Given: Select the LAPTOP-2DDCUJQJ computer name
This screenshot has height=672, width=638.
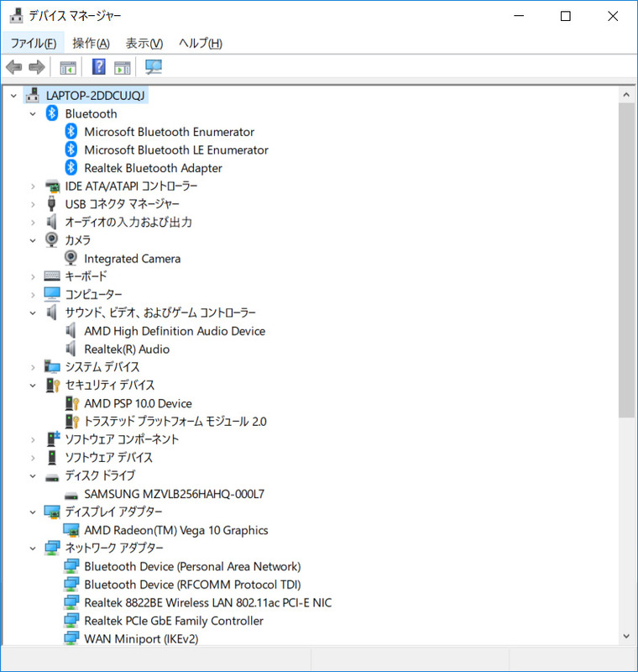Looking at the screenshot, I should pos(96,96).
